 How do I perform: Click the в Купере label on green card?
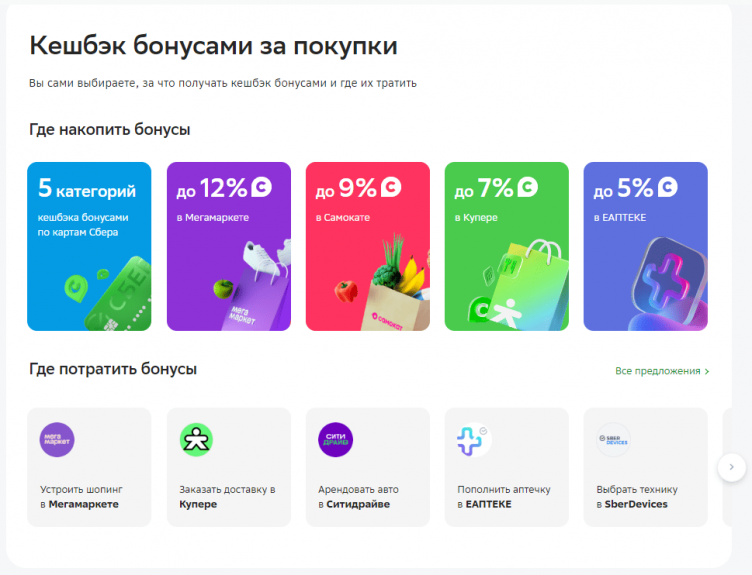point(476,217)
